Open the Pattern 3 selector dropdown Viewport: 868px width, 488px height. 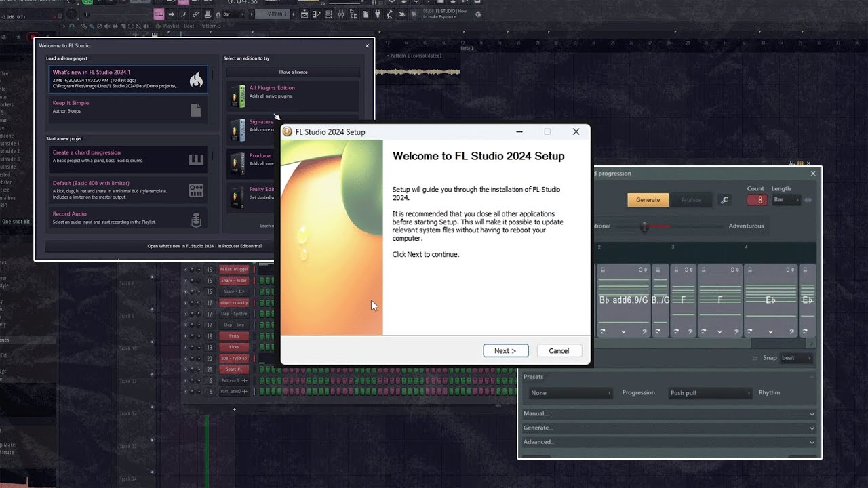[274, 14]
